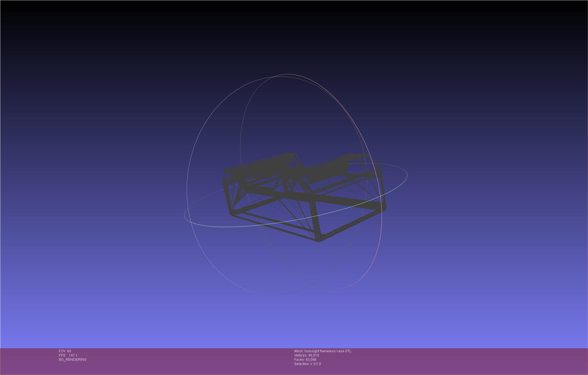This screenshot has height=375, width=588.
Task: Click the wireframe mesh model center
Action: tap(304, 196)
